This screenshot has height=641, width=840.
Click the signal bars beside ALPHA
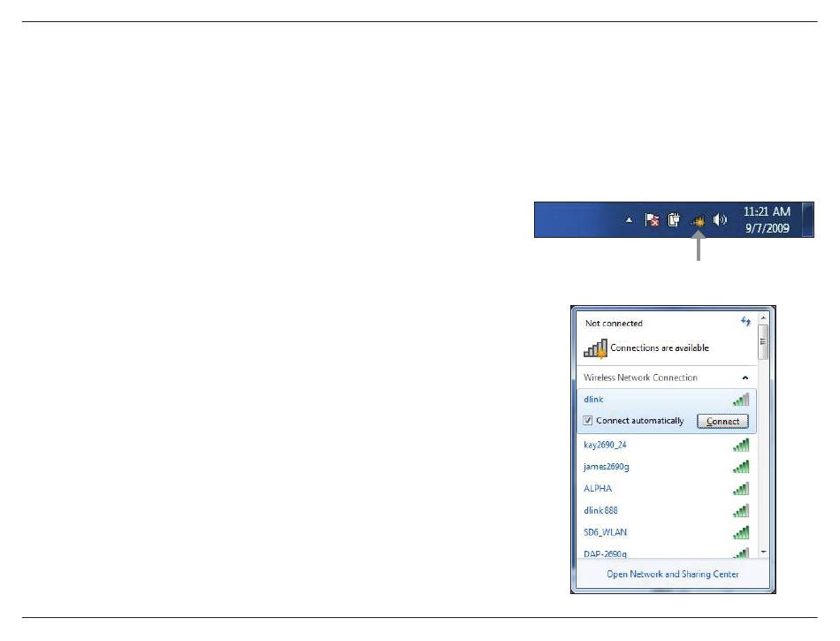point(741,489)
